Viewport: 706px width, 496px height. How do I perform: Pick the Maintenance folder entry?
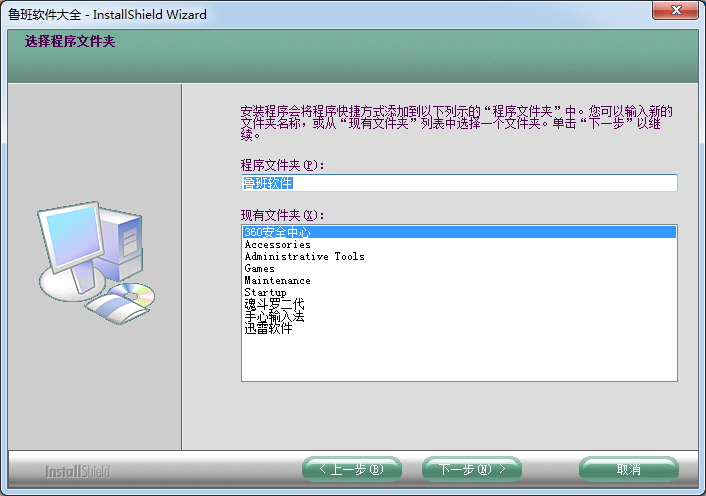tap(277, 280)
